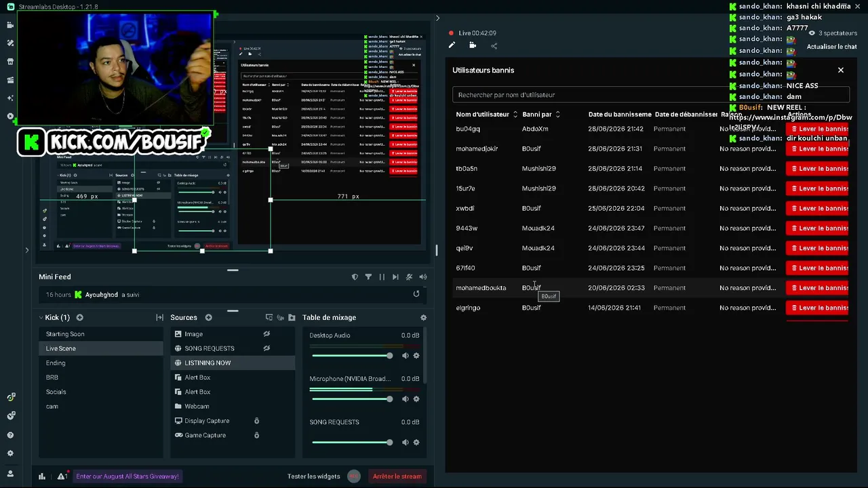Lift the ban for user mohamedjokir
Screen dimensions: 868x488
(x=817, y=148)
